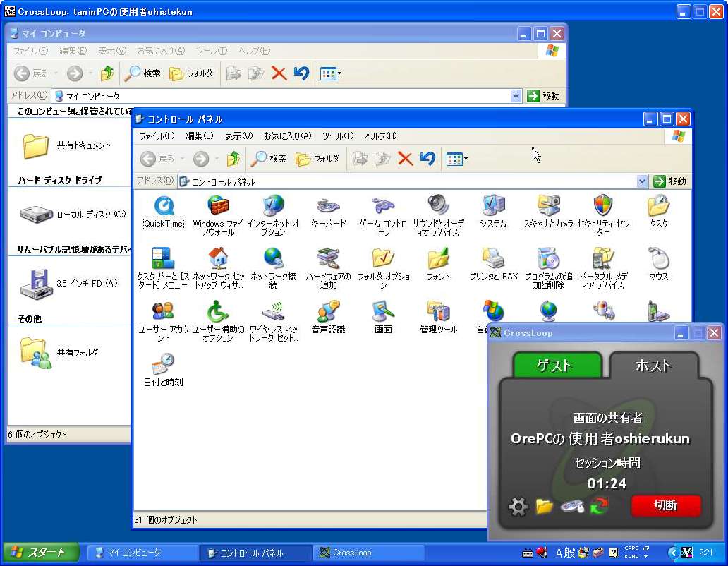The width and height of the screenshot is (728, 566).
Task: Click フォルダ button in コントロール パネル toolbar
Action: tap(317, 159)
